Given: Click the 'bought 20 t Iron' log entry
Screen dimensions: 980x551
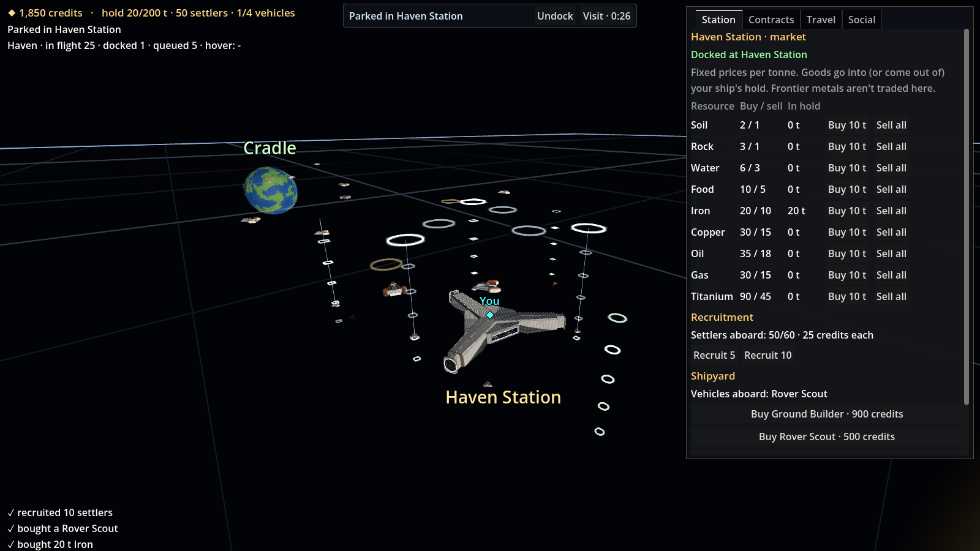Looking at the screenshot, I should (50, 544).
